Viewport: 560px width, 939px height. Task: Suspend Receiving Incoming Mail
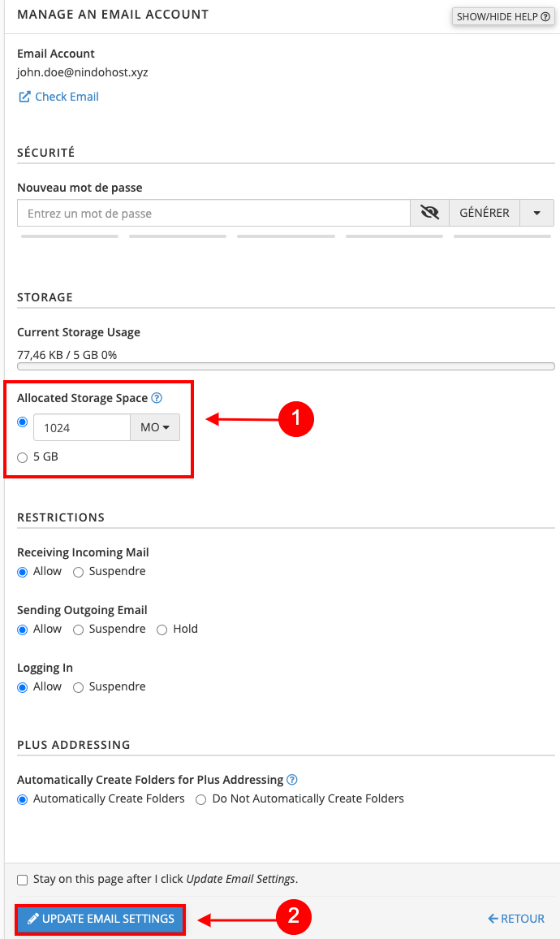pos(79,572)
